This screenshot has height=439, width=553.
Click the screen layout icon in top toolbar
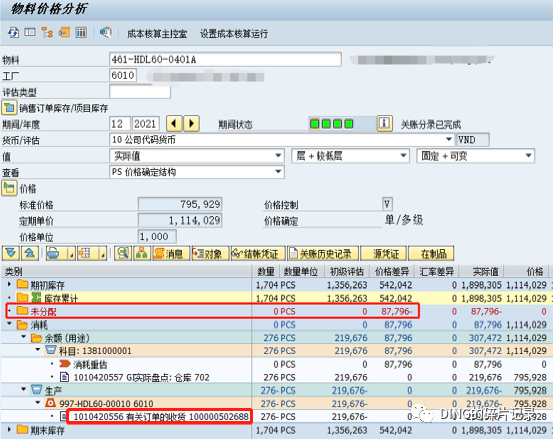pos(30,32)
